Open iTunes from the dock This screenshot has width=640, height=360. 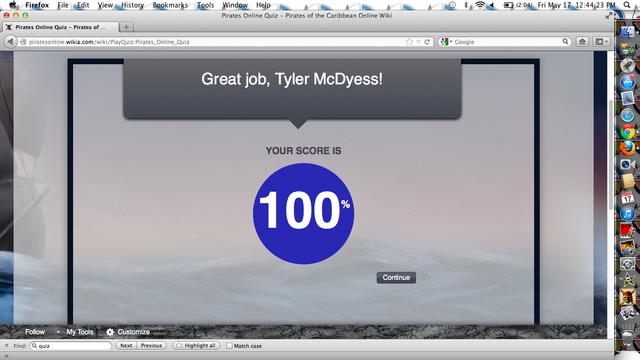coord(627,214)
